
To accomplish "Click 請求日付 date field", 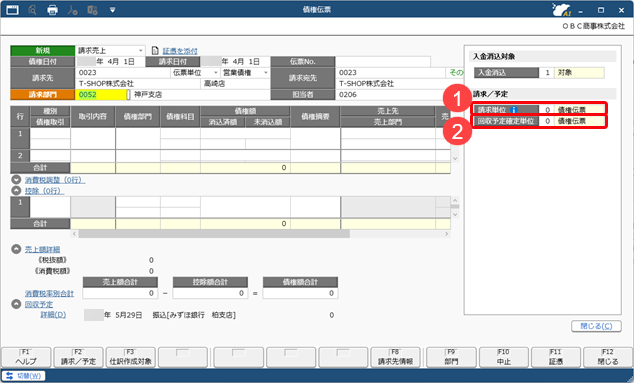I will click(235, 61).
